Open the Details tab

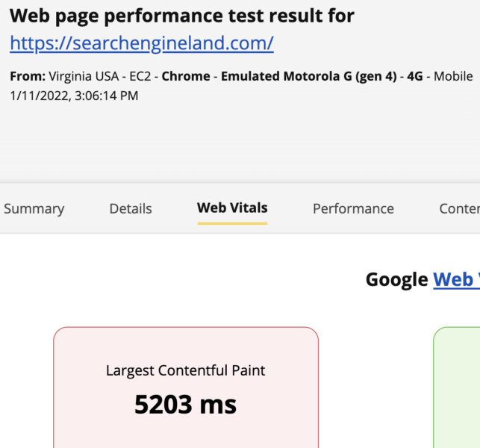(x=131, y=209)
